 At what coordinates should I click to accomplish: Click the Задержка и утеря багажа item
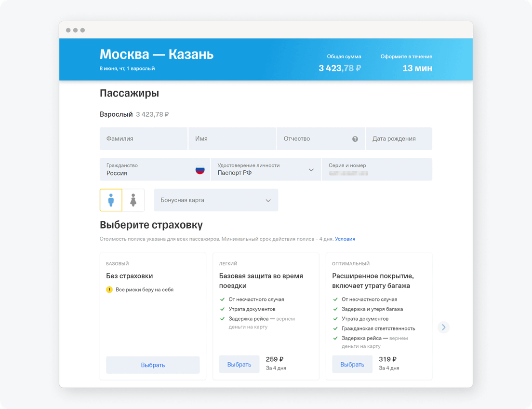coord(372,309)
